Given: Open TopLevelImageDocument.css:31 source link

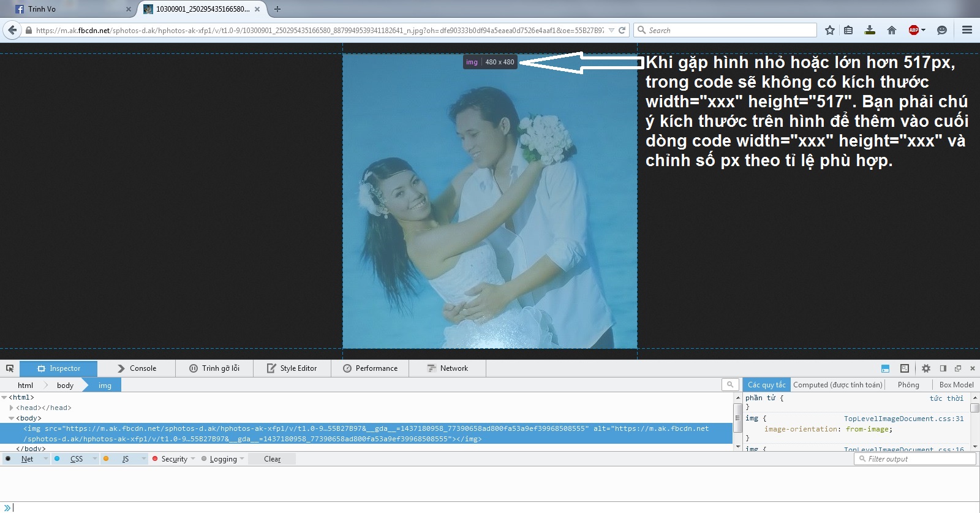Looking at the screenshot, I should (x=903, y=419).
